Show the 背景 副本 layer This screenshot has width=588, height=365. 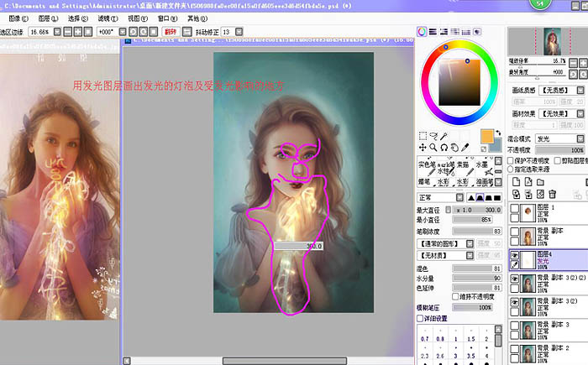click(x=515, y=232)
